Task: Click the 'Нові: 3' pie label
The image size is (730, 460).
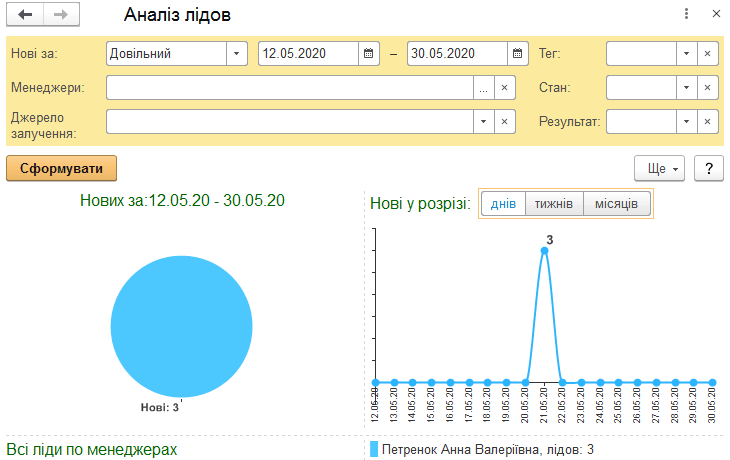Action: pos(160,407)
